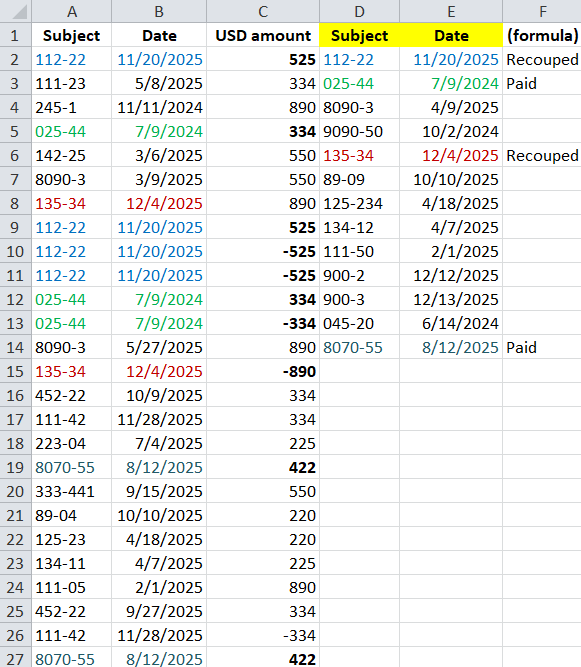The image size is (581, 667).
Task: Click the USD amount header cell
Action: [x=263, y=35]
